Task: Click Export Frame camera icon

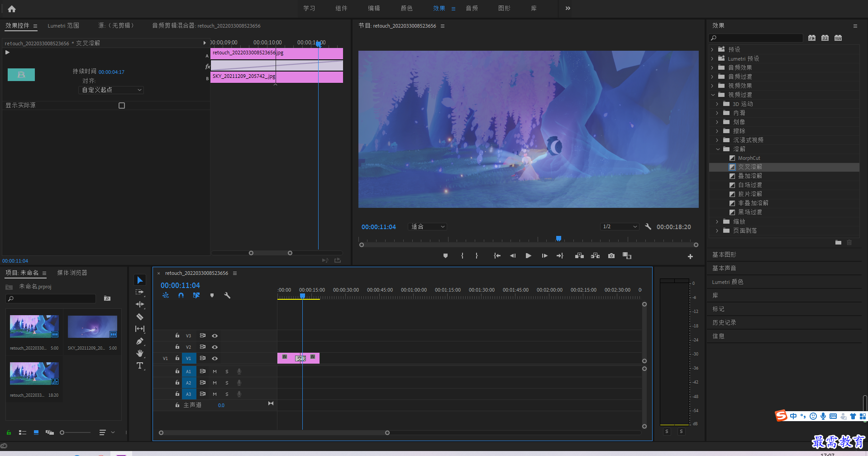Action: click(611, 256)
